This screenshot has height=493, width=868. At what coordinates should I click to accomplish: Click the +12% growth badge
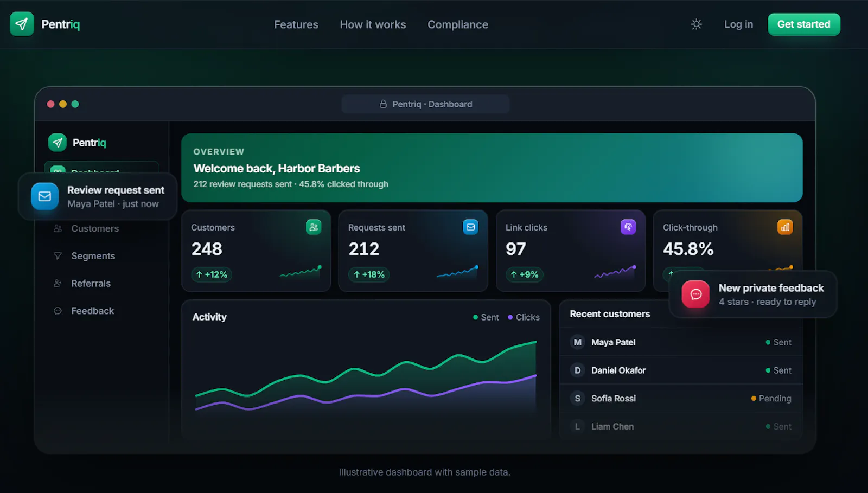tap(212, 274)
